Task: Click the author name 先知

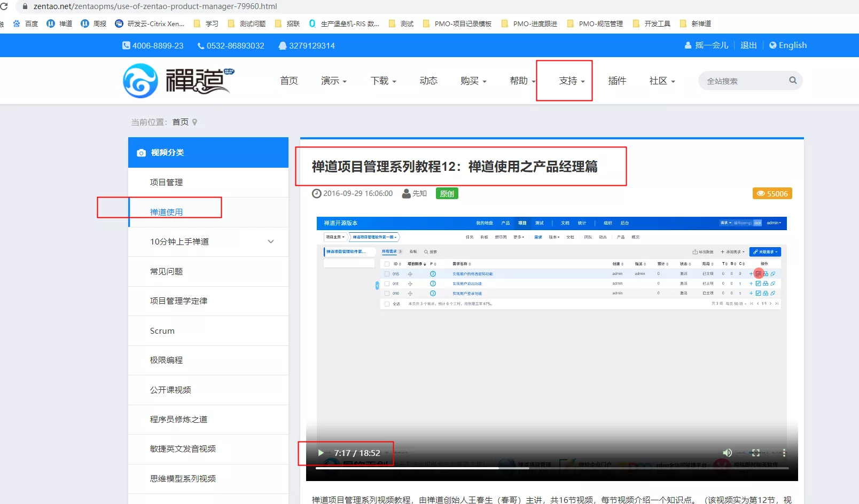Action: (x=419, y=194)
